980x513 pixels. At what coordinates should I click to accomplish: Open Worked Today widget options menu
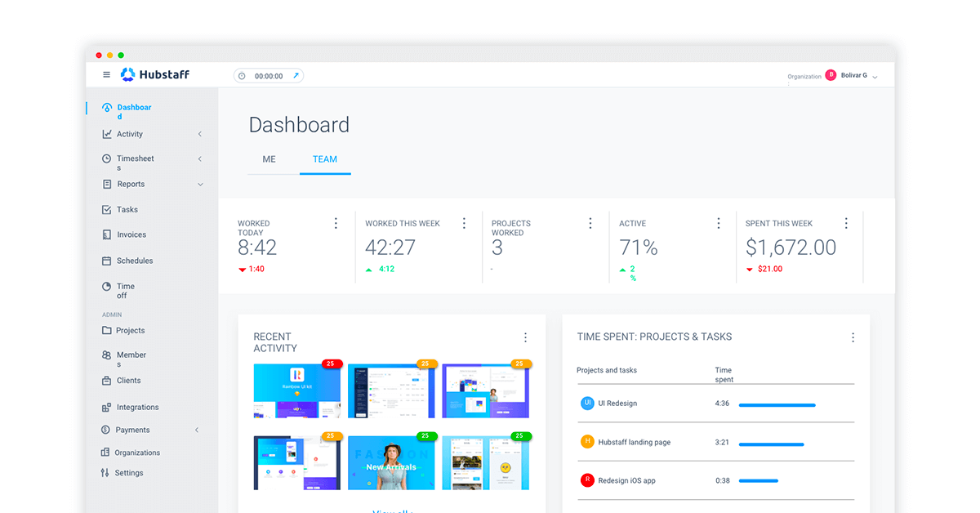[336, 223]
